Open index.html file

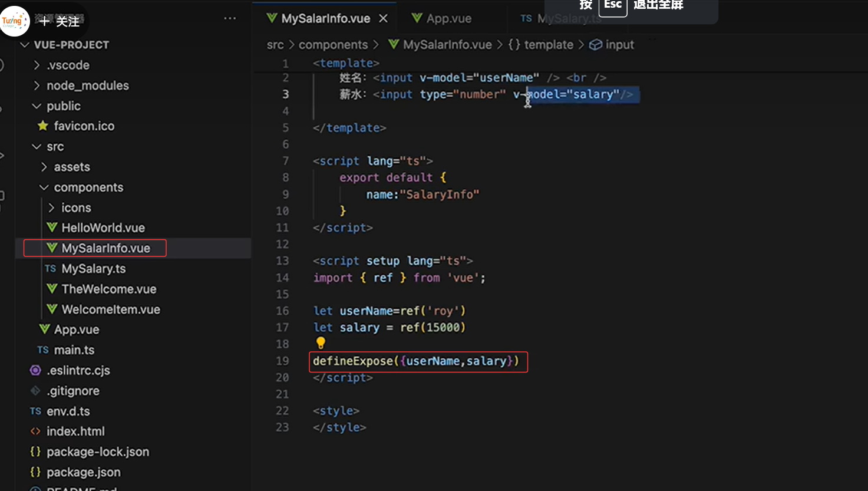tap(75, 431)
